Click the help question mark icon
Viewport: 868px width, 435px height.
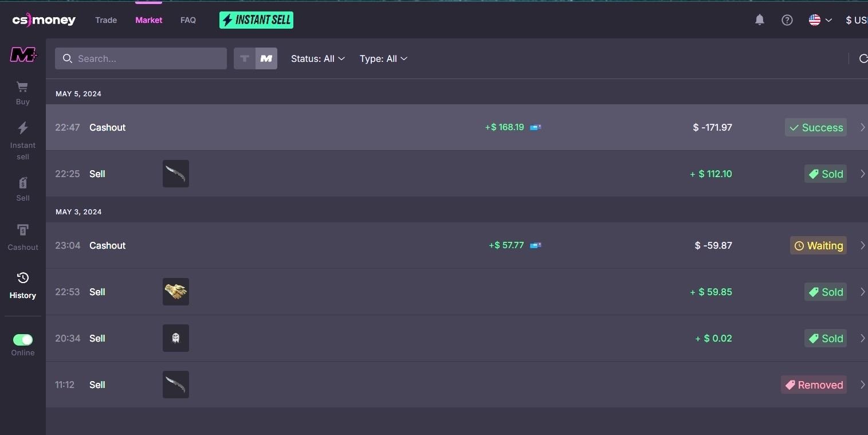787,20
